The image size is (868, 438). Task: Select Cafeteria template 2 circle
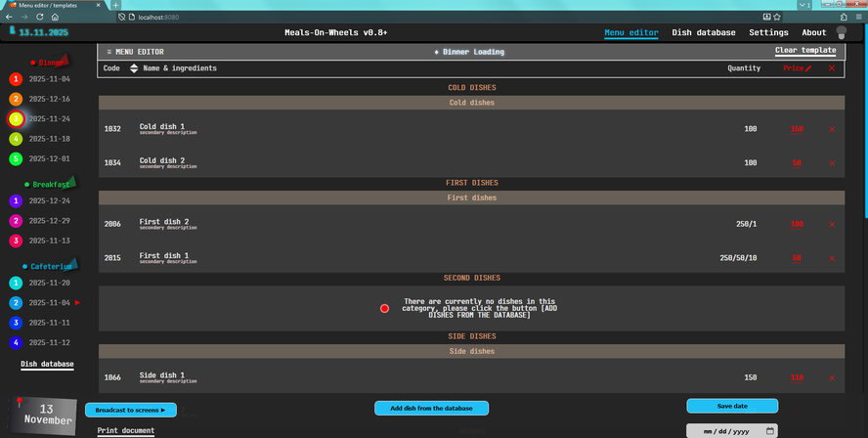coord(16,303)
